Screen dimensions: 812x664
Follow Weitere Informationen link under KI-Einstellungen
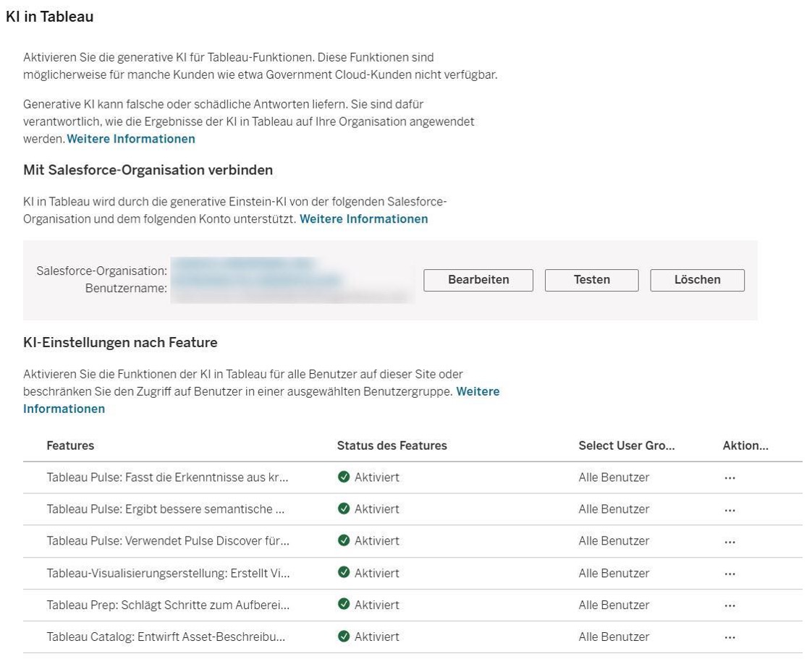coord(64,409)
